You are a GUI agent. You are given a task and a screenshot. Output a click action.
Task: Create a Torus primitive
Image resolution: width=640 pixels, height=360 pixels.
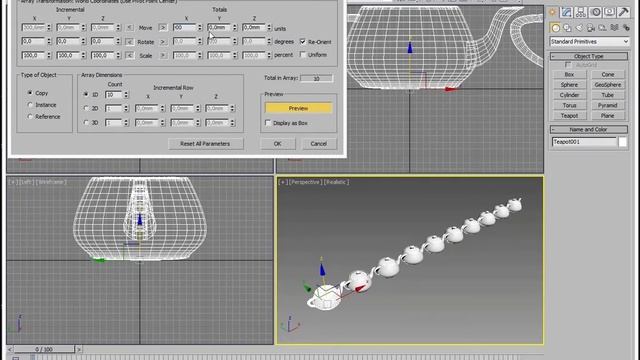(569, 105)
